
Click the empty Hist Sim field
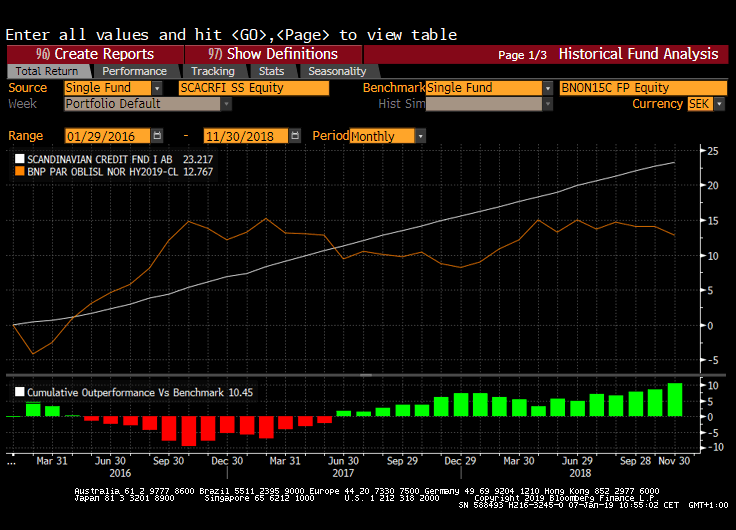[x=483, y=104]
